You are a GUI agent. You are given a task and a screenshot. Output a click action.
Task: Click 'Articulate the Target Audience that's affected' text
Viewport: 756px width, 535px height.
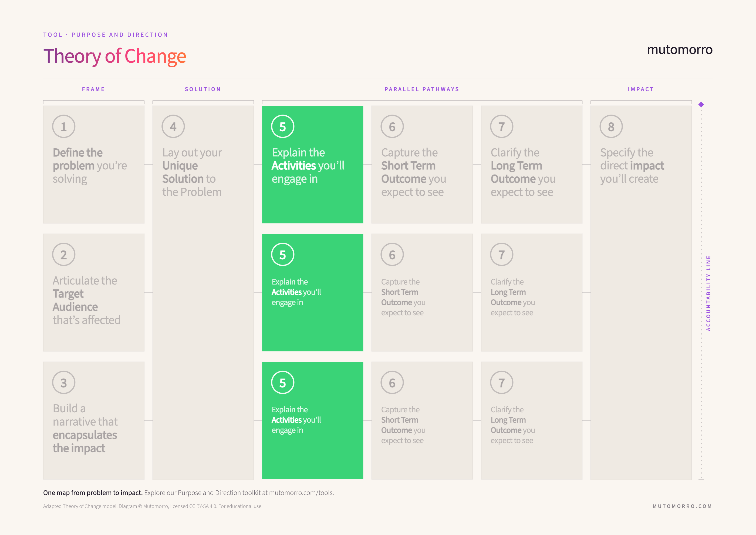pos(87,300)
